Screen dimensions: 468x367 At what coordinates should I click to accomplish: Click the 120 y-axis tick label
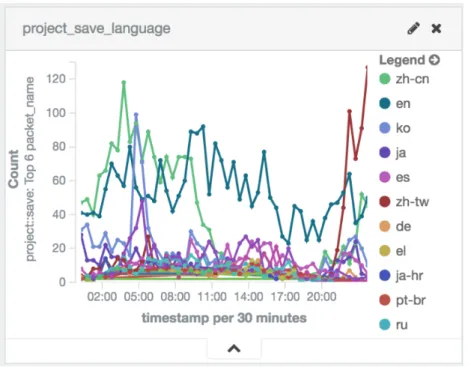pos(56,79)
